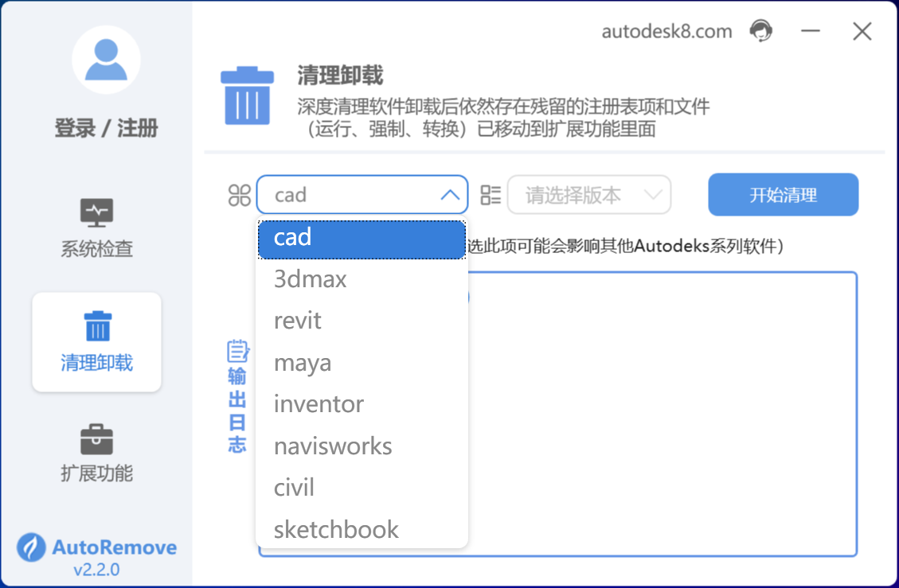Screen dimensions: 899x588
Task: Minimize the AutoRemove window
Action: (811, 31)
